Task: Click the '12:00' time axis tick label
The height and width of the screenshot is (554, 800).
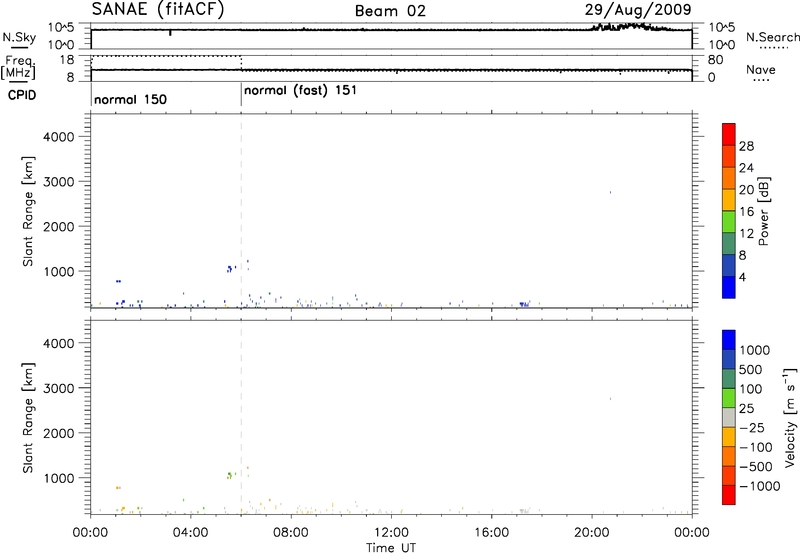Action: coord(391,533)
